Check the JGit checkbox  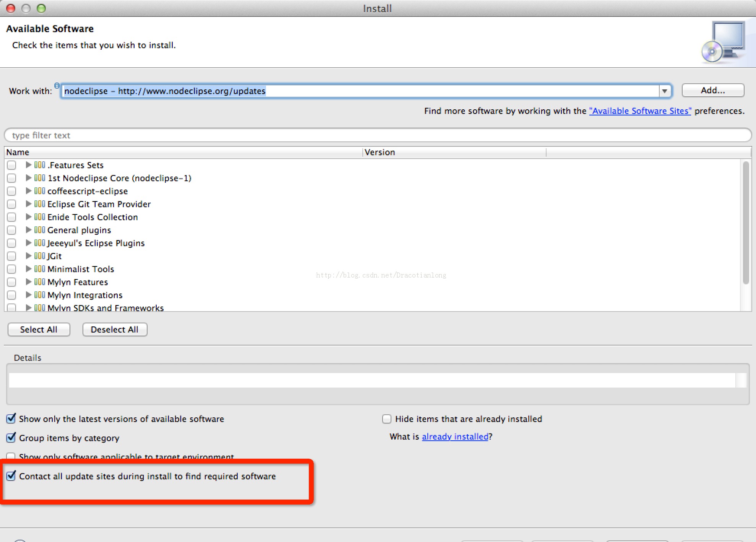(11, 256)
